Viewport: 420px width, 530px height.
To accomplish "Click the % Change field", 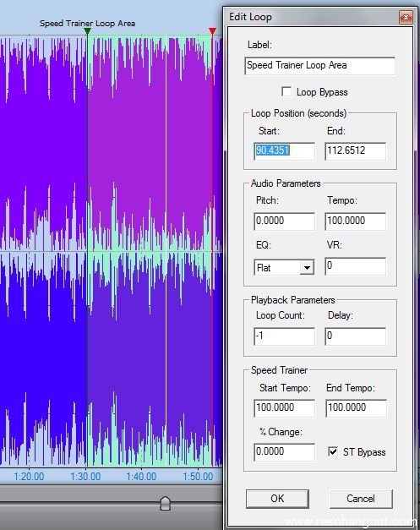I will click(284, 452).
